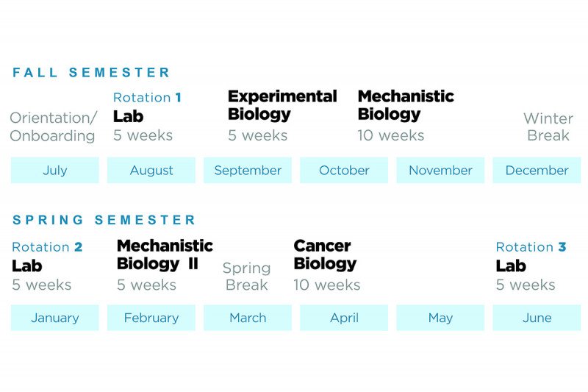Click the September month box

pos(248,170)
